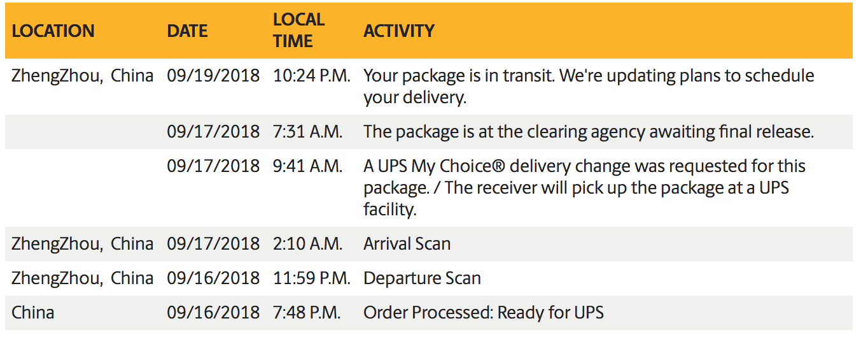The width and height of the screenshot is (868, 358).
Task: Click the DATE column header
Action: coord(187,31)
